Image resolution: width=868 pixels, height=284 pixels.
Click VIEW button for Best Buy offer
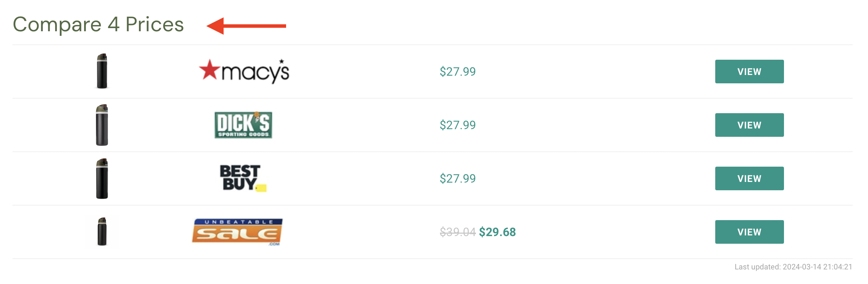[x=749, y=178]
